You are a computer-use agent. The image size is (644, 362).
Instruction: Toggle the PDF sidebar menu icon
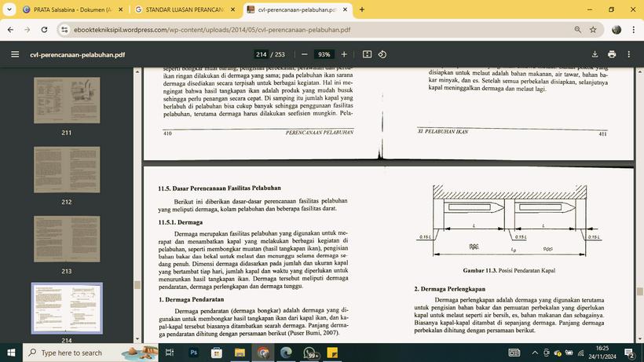(15, 54)
